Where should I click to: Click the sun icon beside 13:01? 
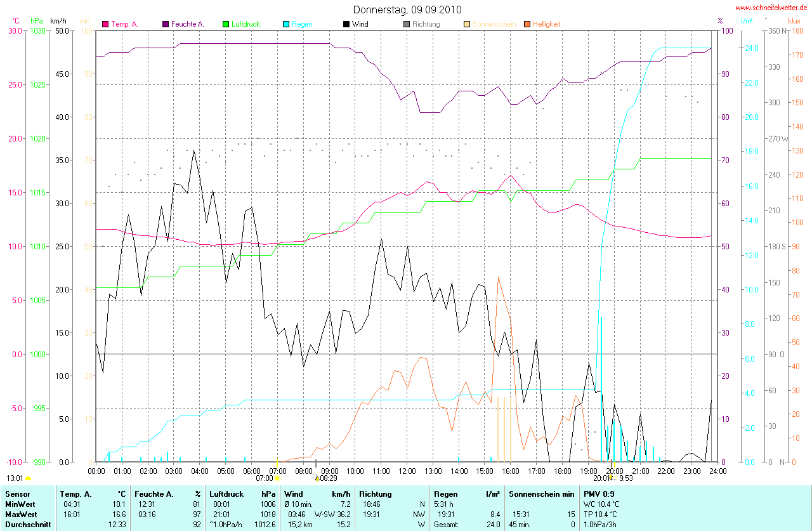coord(28,478)
